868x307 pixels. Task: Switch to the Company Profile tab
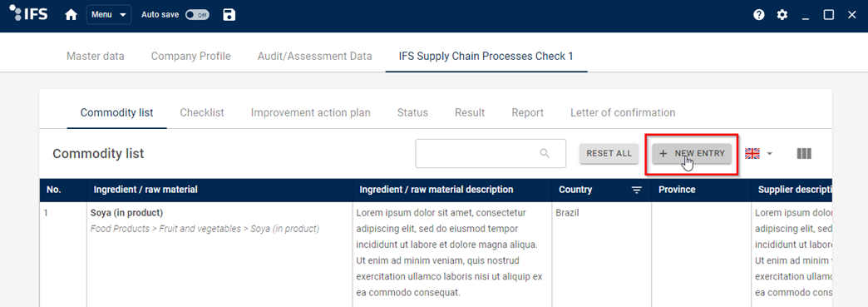(191, 56)
